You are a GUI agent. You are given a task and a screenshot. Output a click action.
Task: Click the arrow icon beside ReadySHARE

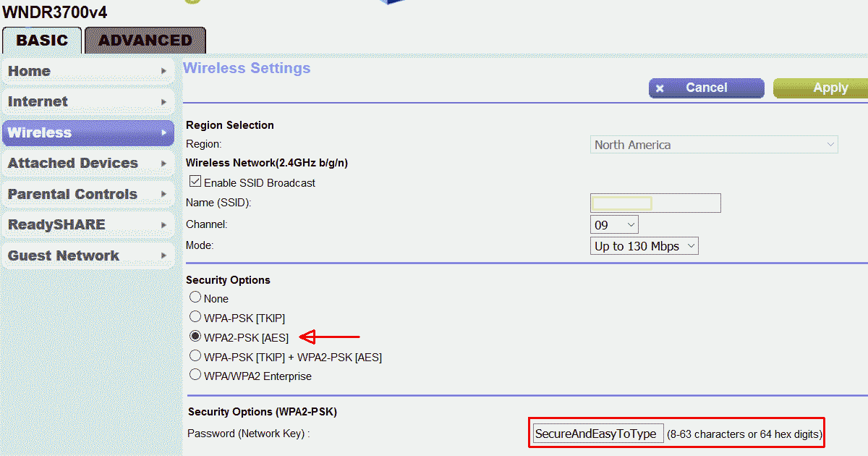click(164, 225)
